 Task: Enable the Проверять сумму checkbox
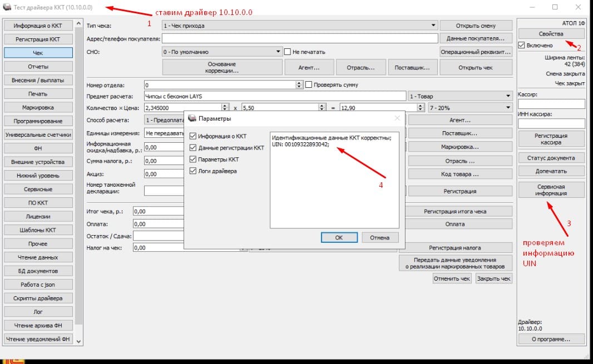tap(309, 84)
